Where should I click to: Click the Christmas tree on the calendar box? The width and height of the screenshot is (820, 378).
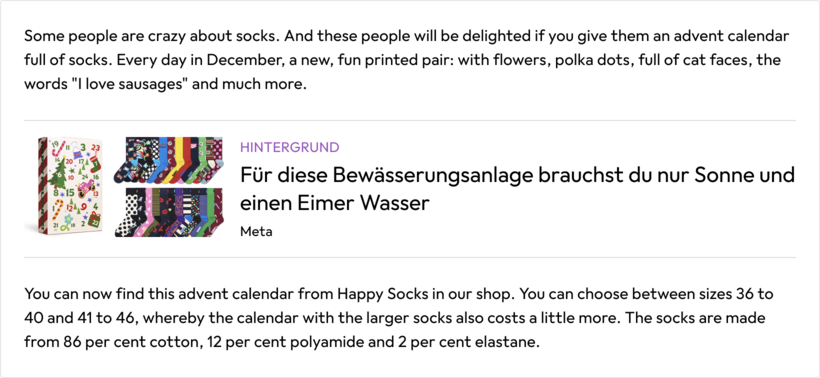click(x=58, y=173)
